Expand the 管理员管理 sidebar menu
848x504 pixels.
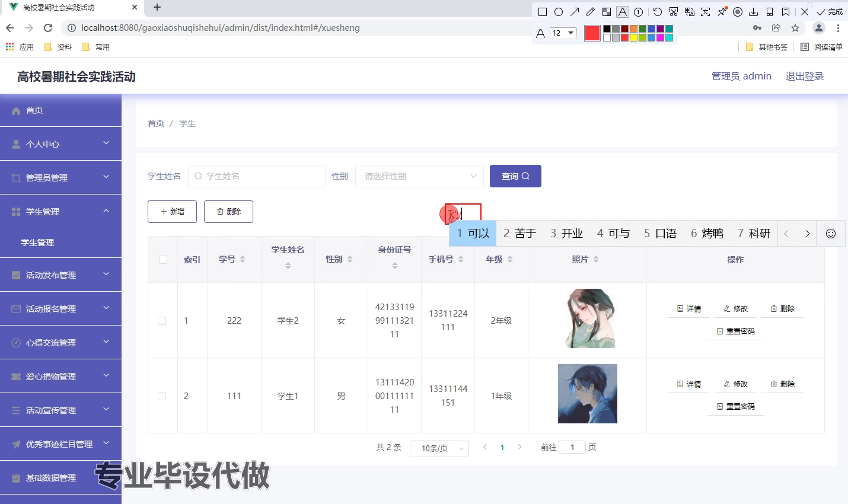pos(60,178)
